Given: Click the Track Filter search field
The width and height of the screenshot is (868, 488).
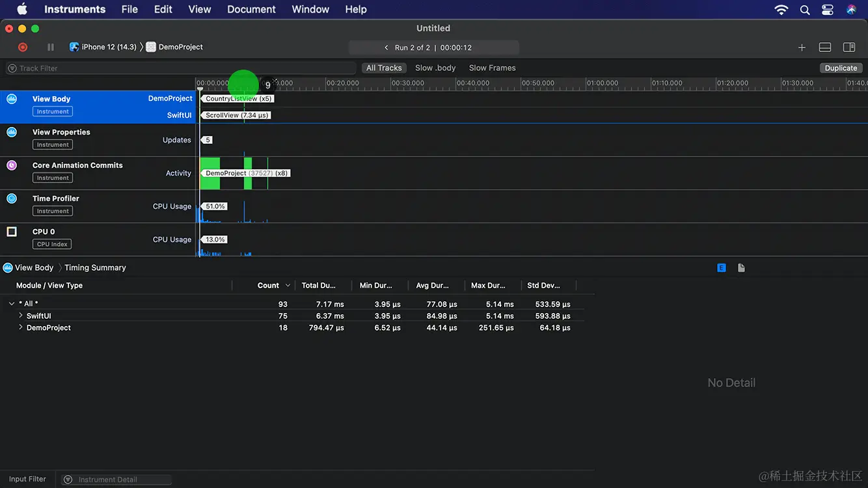Looking at the screenshot, I should pyautogui.click(x=182, y=68).
